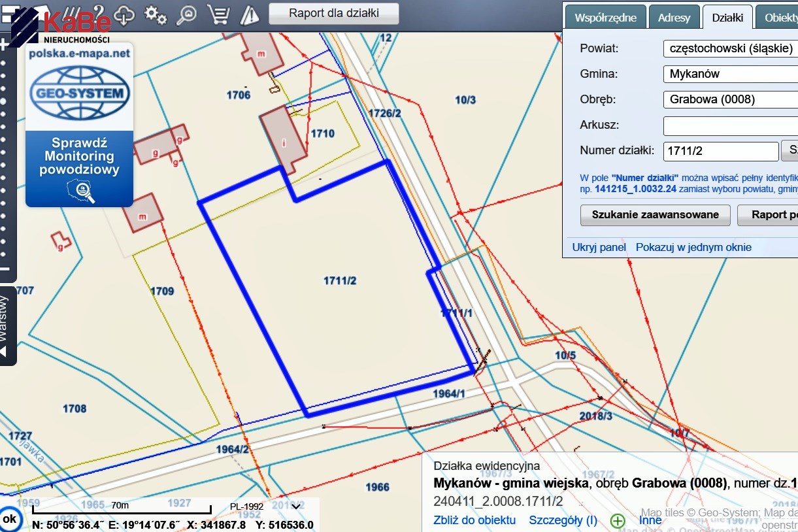Zoom out with the minus icon
This screenshot has height=532, width=798.
coord(5,269)
